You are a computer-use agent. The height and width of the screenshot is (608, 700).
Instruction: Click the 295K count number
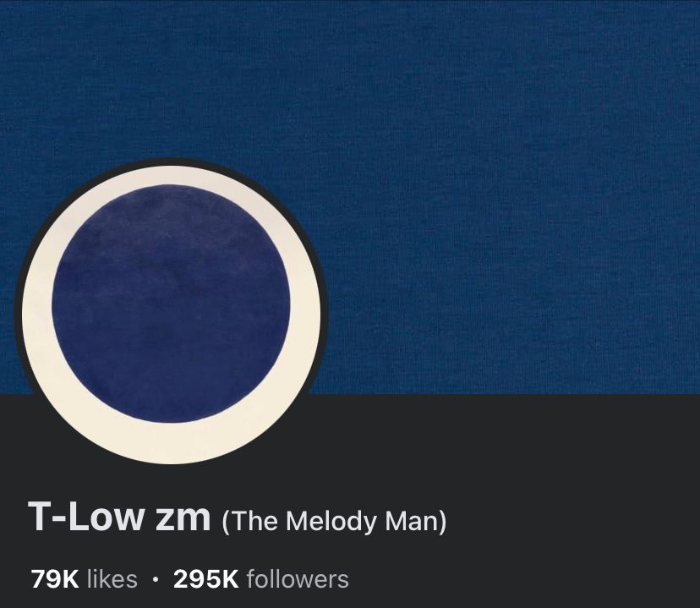click(206, 579)
